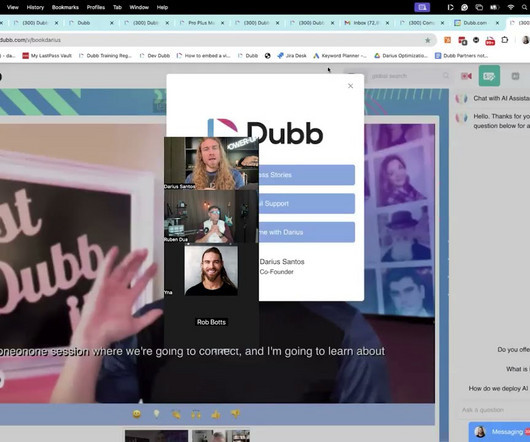530x442 pixels.
Task: Open the Messaging chat button
Action: [x=500, y=432]
